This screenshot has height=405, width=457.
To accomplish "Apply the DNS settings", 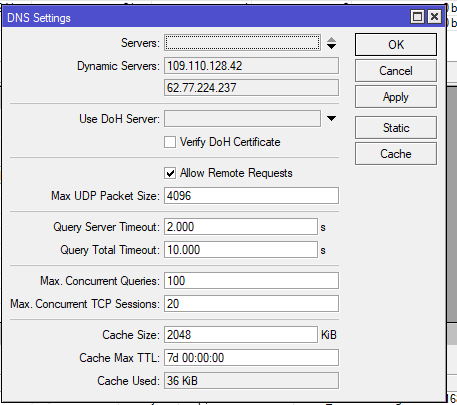I will coord(396,97).
